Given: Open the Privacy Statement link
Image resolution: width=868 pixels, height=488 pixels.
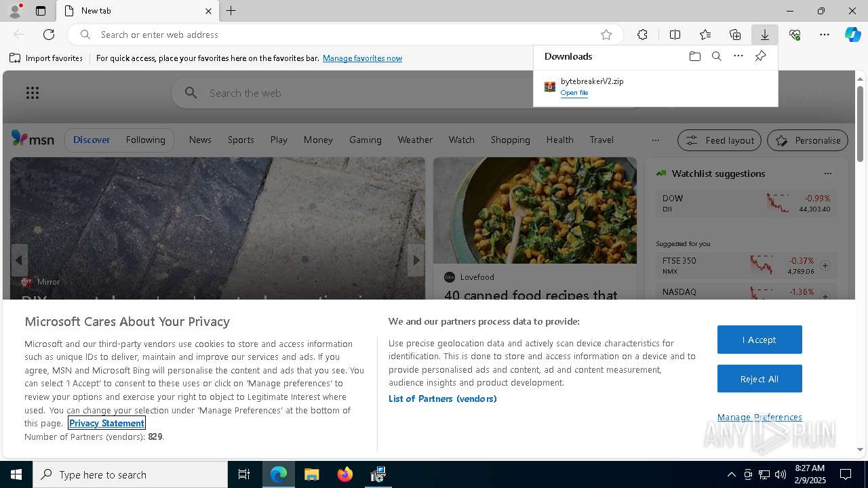Looking at the screenshot, I should (x=106, y=423).
